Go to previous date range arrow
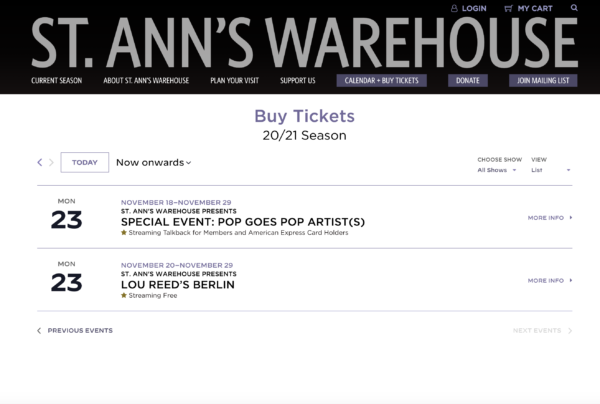 point(40,162)
